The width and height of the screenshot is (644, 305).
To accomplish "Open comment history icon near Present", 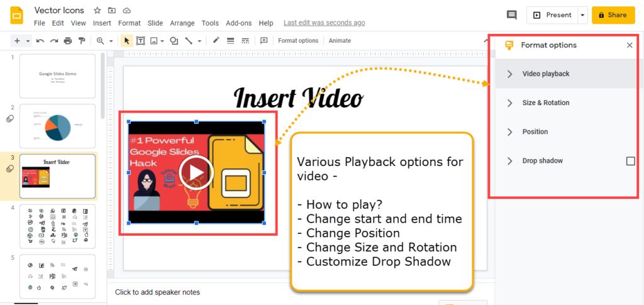I will pyautogui.click(x=512, y=15).
